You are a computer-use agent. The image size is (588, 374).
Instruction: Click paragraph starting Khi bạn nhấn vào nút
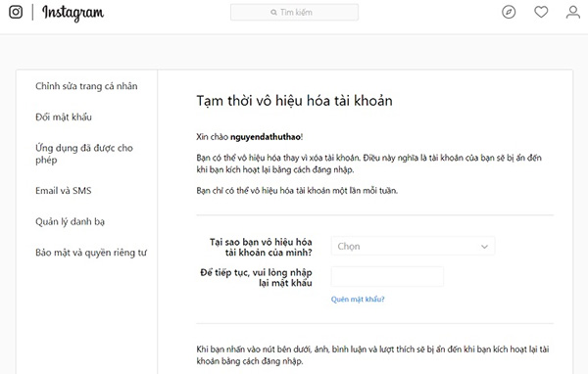[x=372, y=354]
